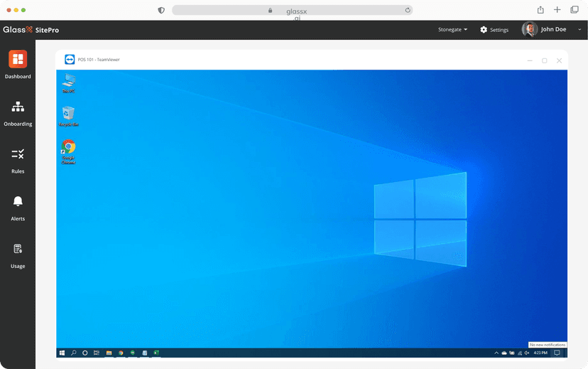Viewport: 588px width, 369px height.
Task: Select the Recycle Bin desktop icon
Action: (x=69, y=117)
